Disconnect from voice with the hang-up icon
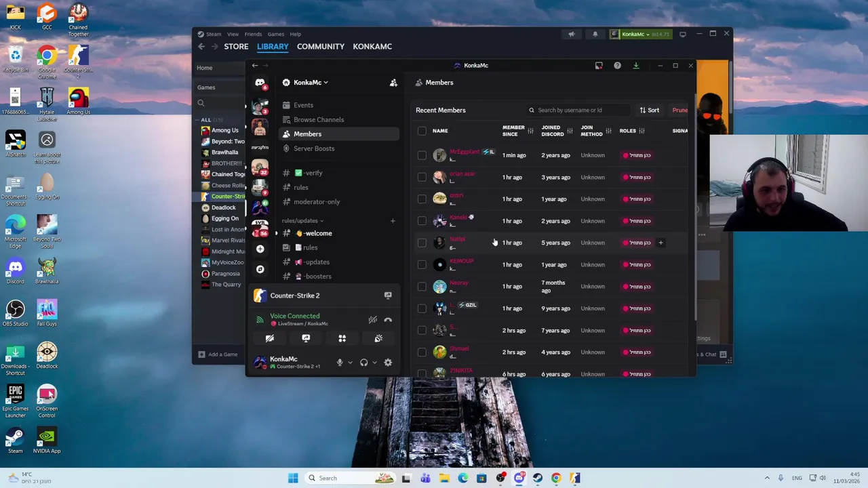Image resolution: width=868 pixels, height=488 pixels. (x=388, y=320)
